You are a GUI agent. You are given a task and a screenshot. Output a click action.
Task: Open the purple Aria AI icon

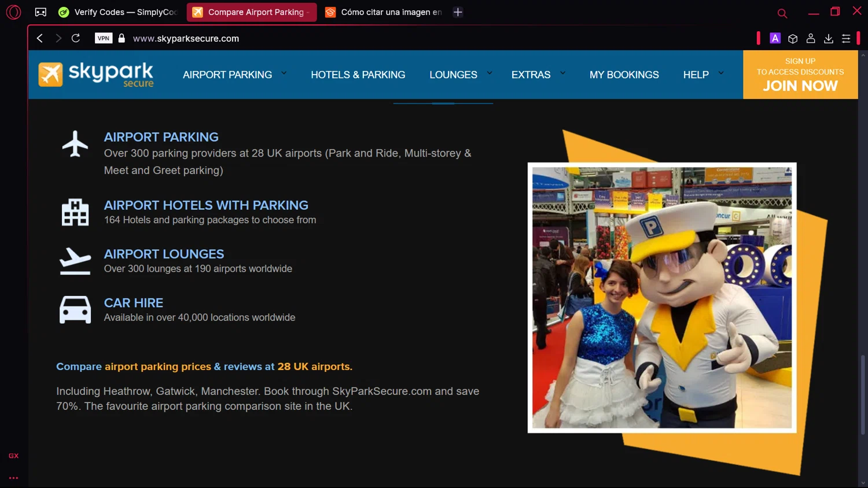(775, 38)
